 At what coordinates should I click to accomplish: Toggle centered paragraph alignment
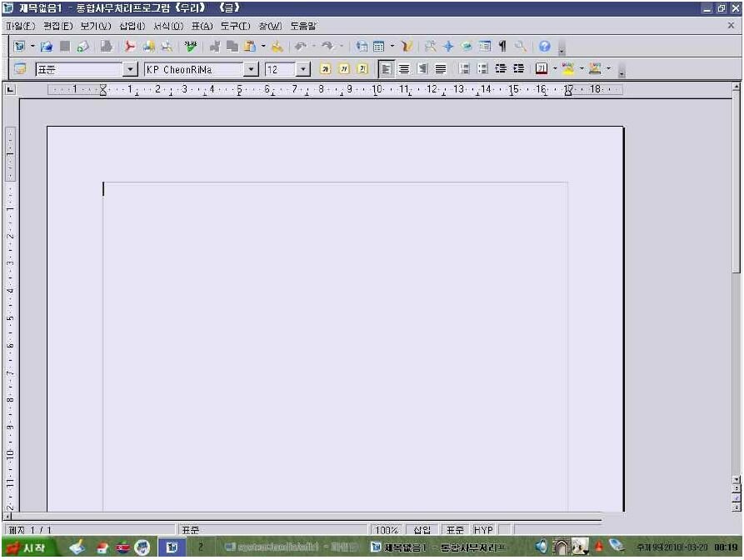click(x=404, y=69)
